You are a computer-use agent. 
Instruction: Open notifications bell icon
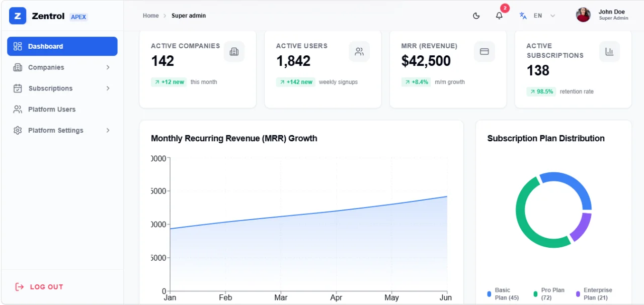(499, 16)
